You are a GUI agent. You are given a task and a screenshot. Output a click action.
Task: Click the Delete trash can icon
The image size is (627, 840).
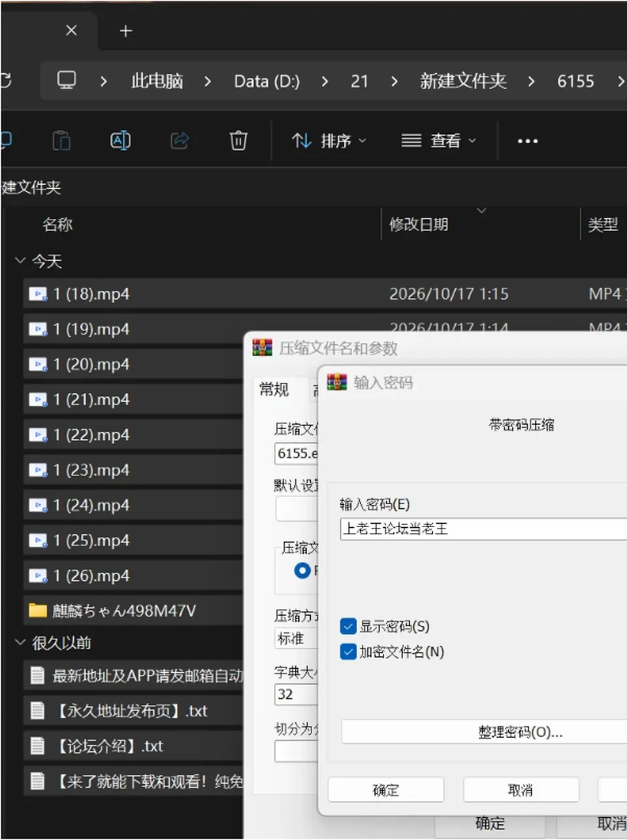pos(238,140)
